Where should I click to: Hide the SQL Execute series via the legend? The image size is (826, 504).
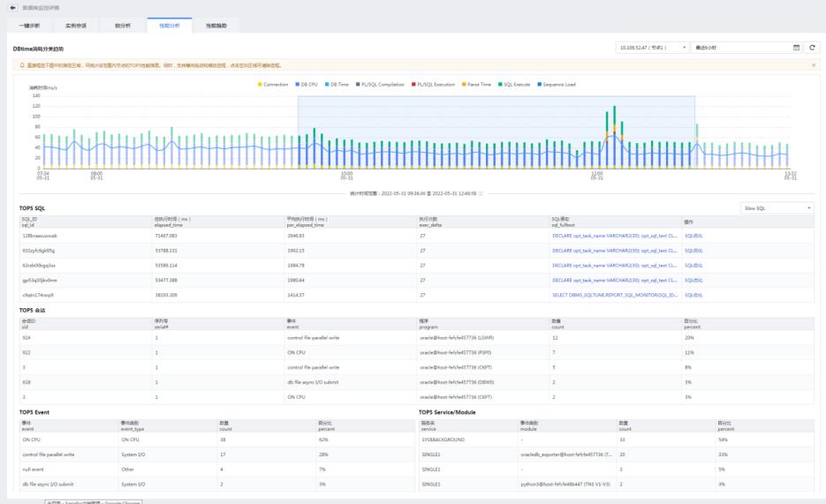coord(515,85)
